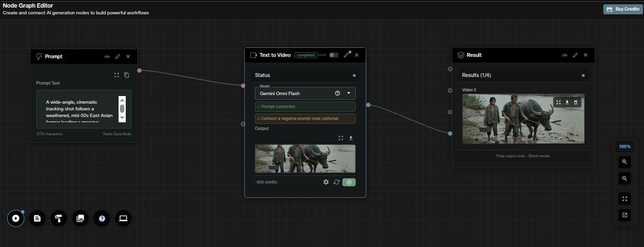Click the Prompt node output connector dot
This screenshot has width=644, height=247.
139,70
